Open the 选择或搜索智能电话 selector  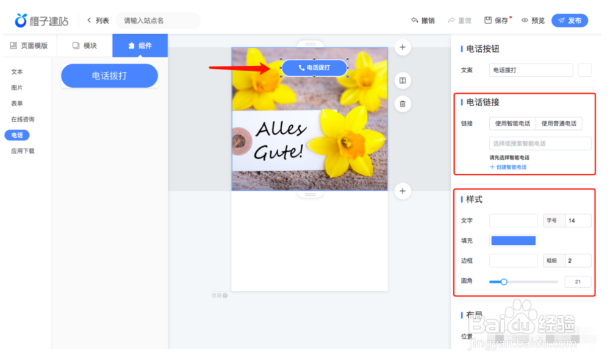[540, 143]
